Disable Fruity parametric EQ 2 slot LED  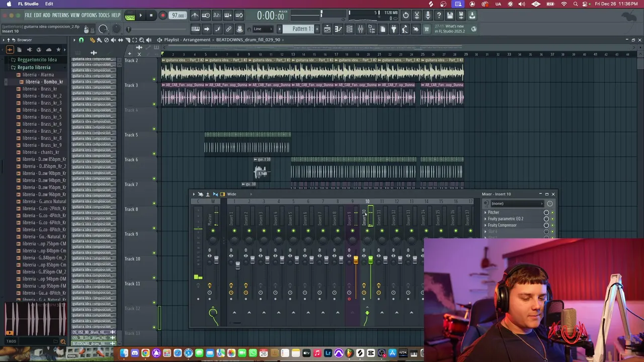552,219
